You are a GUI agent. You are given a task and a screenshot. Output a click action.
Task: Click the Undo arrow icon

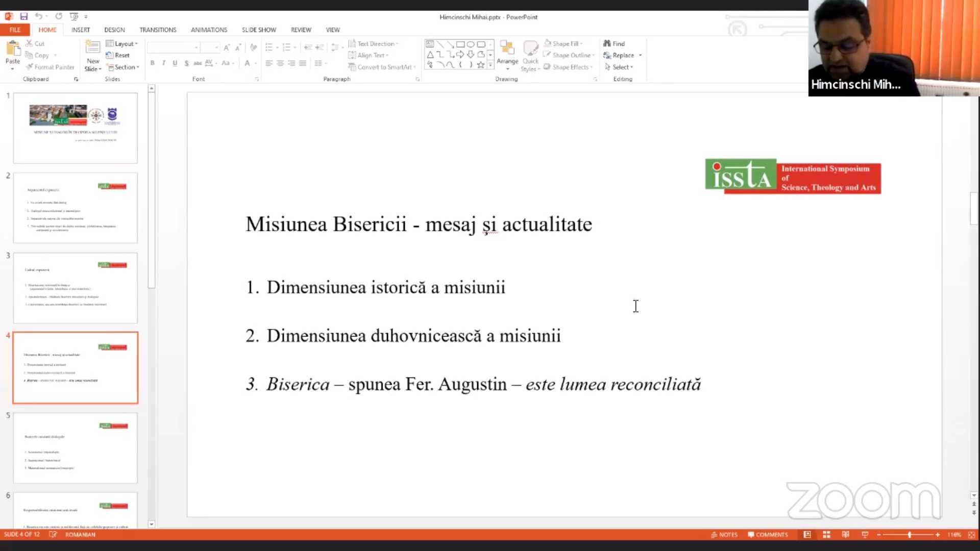point(38,16)
